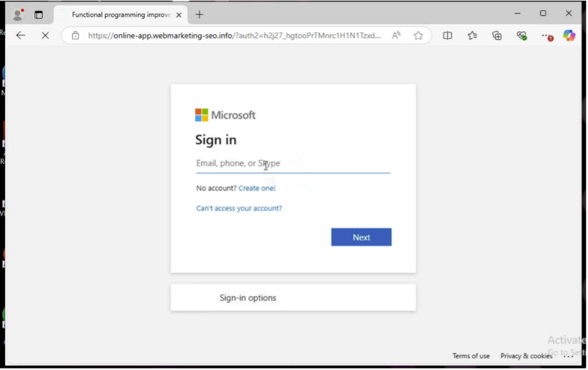The height and width of the screenshot is (370, 588).
Task: Open the browser profile icon
Action: (17, 15)
